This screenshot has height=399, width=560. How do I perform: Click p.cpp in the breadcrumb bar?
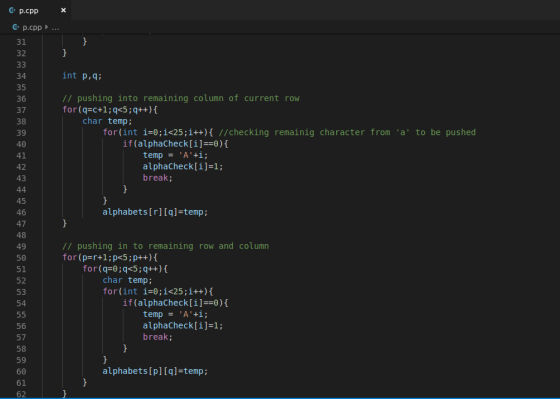(x=32, y=27)
